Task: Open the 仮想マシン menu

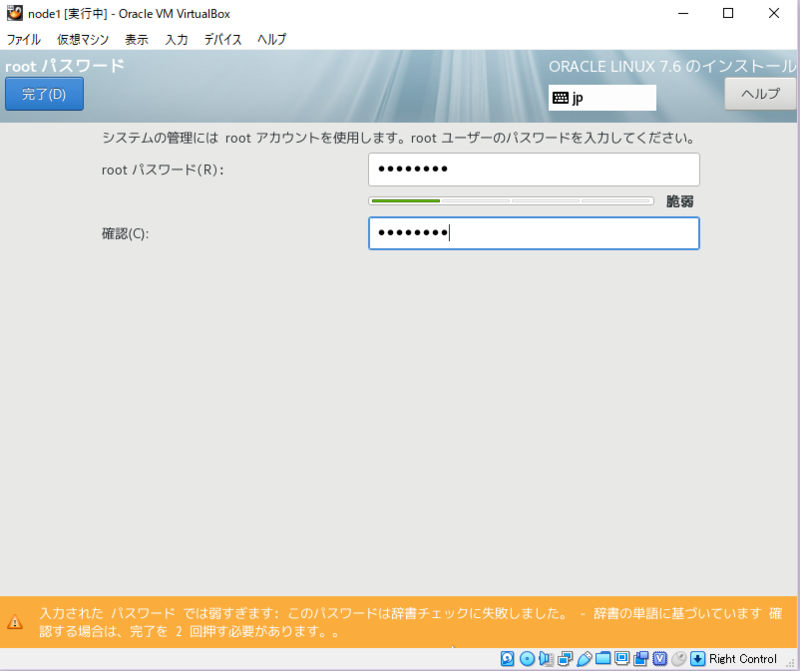Action: 83,39
